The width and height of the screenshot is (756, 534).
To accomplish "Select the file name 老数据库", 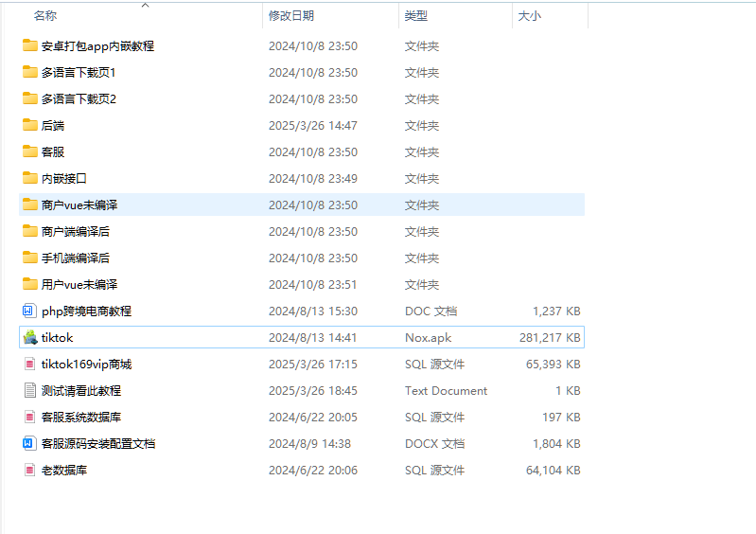I will (x=64, y=471).
